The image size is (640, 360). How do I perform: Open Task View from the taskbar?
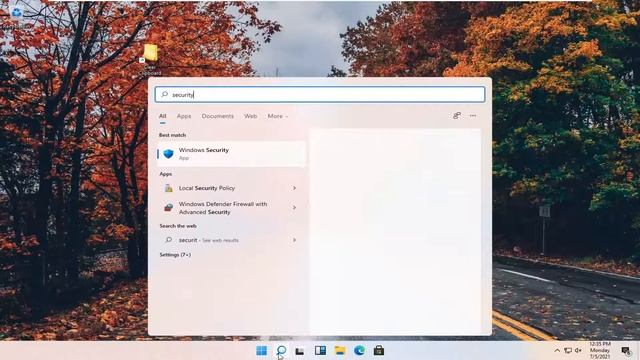click(300, 351)
